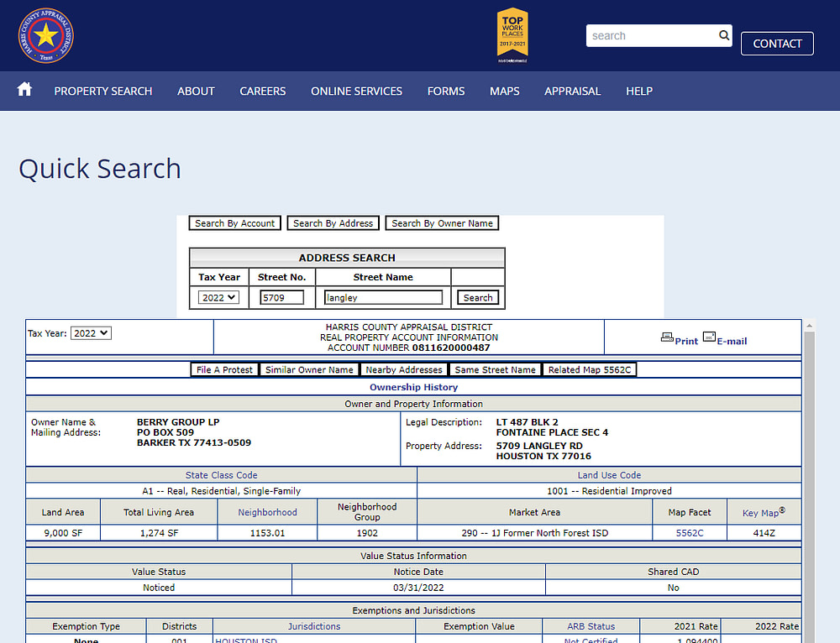Open the MAPS menu
The height and width of the screenshot is (643, 840).
pos(505,91)
